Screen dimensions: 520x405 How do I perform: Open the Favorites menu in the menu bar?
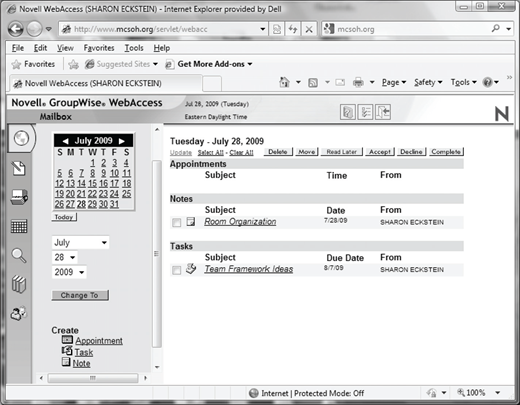point(99,48)
